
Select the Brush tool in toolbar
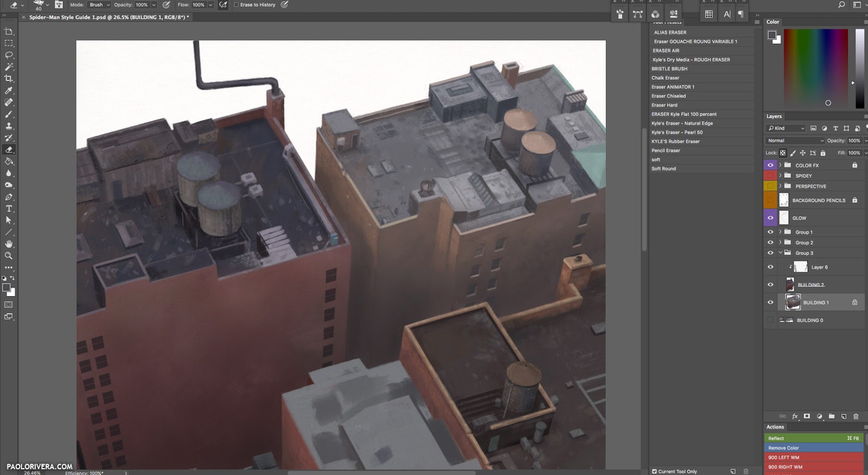point(9,114)
